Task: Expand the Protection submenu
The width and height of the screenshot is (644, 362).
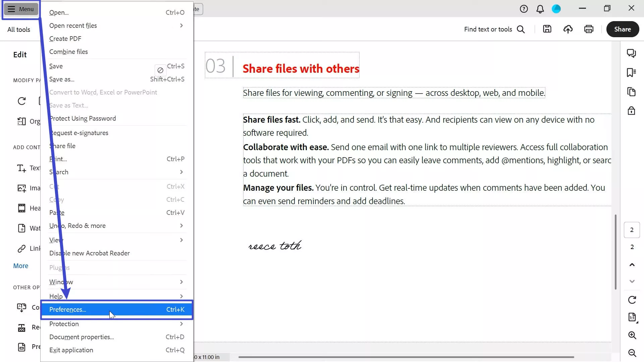Action: (116, 324)
